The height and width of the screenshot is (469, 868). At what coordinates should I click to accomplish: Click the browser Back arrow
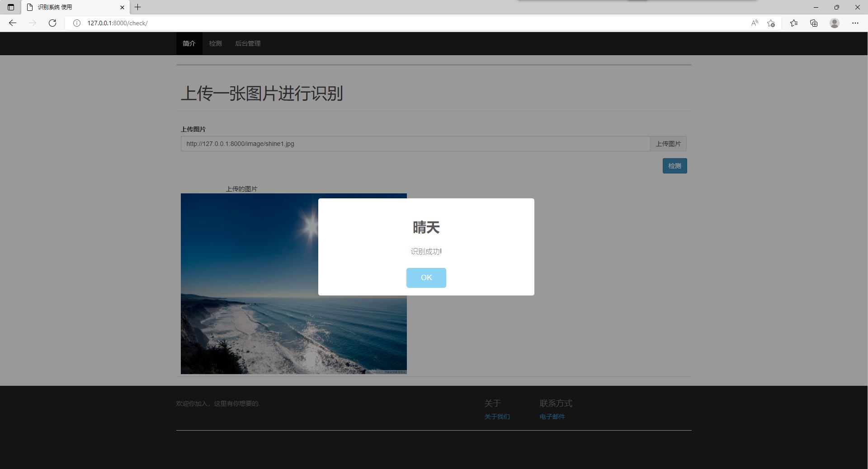(x=13, y=23)
